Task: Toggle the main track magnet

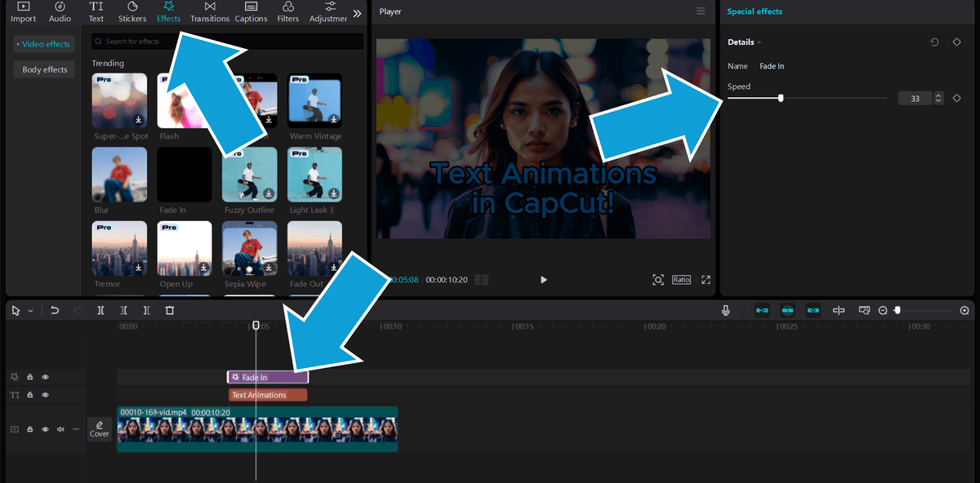Action: pos(762,310)
